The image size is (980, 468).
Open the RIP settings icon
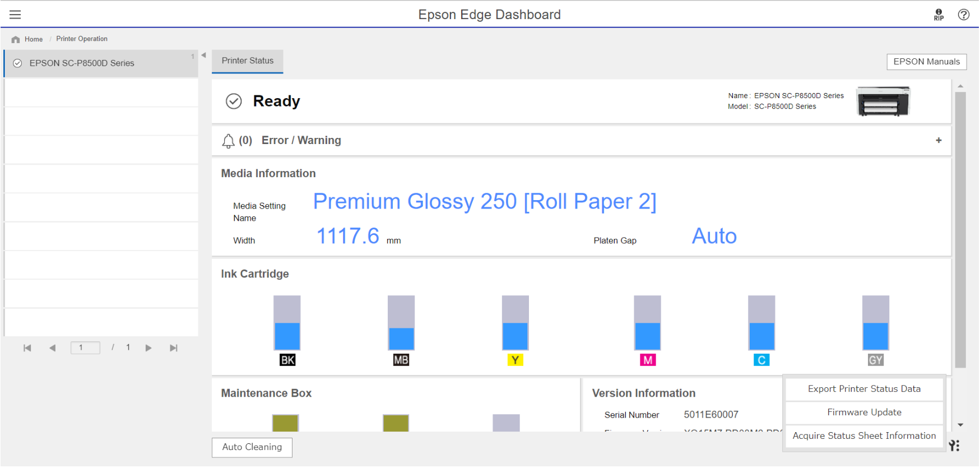tap(939, 15)
